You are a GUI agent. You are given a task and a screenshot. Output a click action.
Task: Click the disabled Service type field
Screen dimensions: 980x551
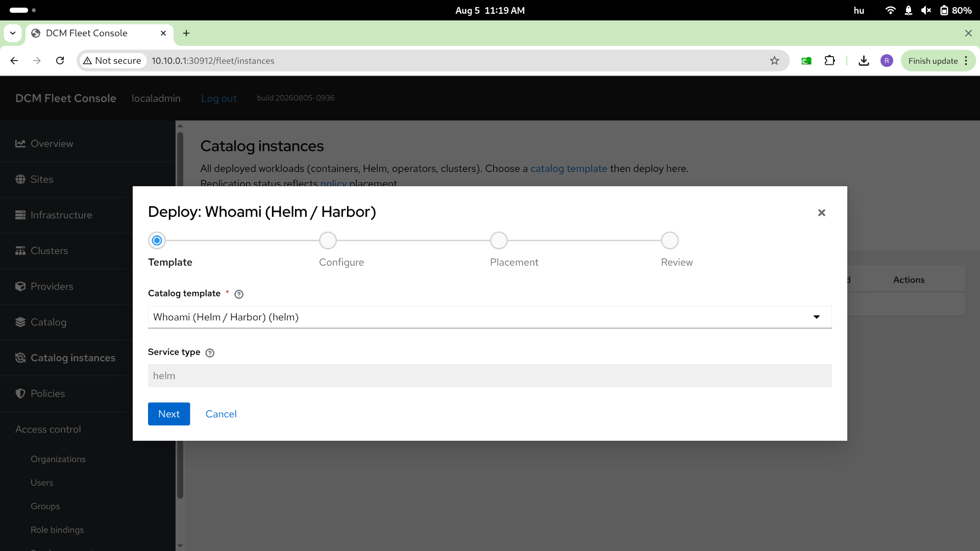click(490, 375)
